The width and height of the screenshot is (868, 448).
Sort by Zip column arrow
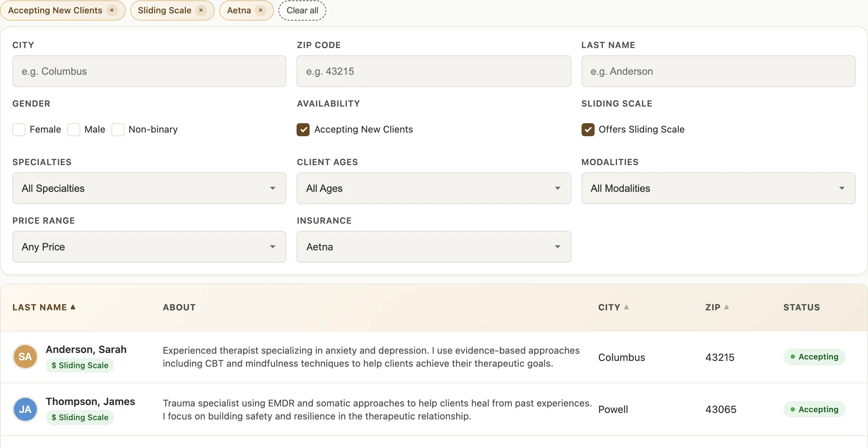click(x=726, y=307)
